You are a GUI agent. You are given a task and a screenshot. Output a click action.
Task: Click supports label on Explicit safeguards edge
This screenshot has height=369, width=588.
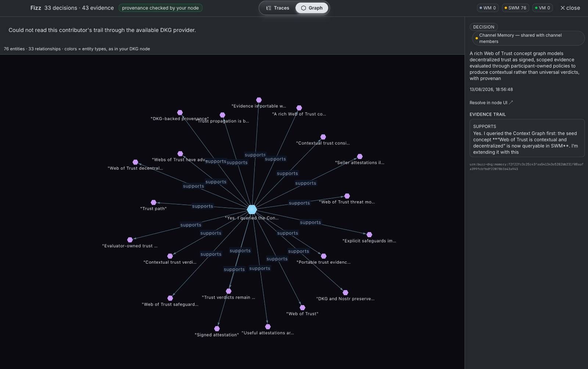(311, 223)
